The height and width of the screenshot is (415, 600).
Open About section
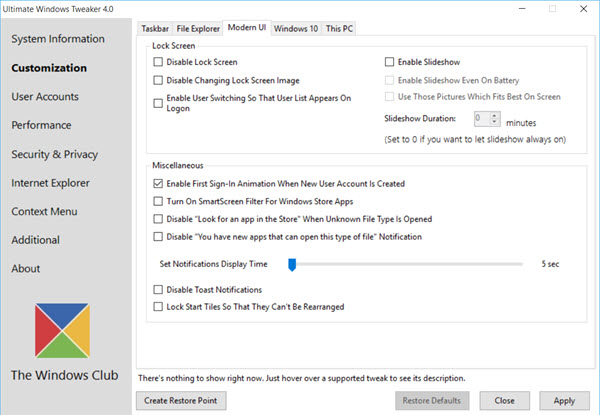coord(25,269)
